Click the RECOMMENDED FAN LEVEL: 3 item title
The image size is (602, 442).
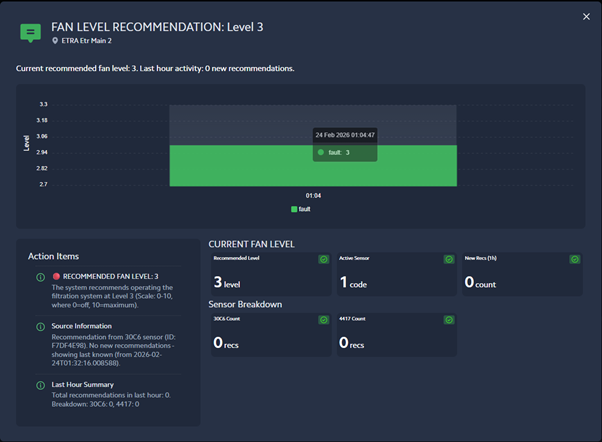point(111,276)
